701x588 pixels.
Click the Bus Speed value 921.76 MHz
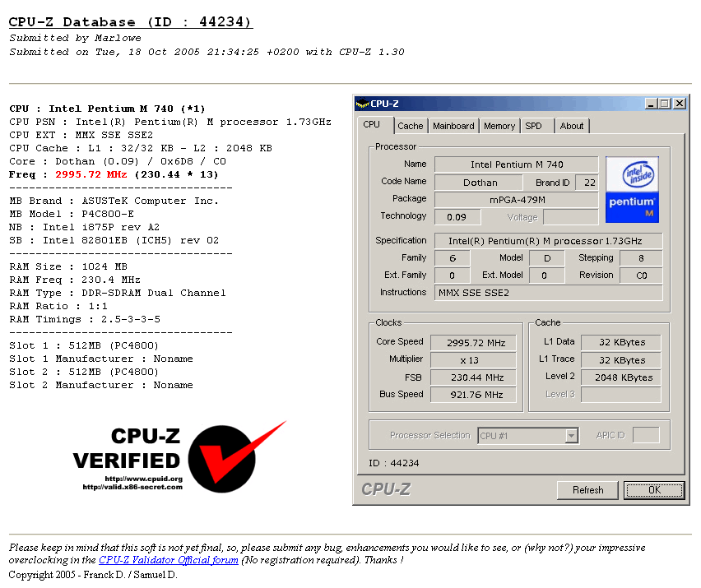pyautogui.click(x=473, y=395)
